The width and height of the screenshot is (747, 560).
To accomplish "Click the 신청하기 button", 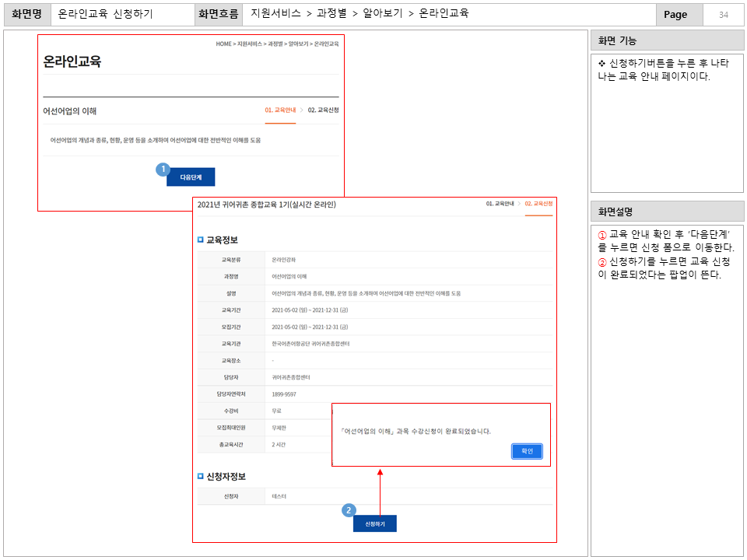I will [x=374, y=523].
